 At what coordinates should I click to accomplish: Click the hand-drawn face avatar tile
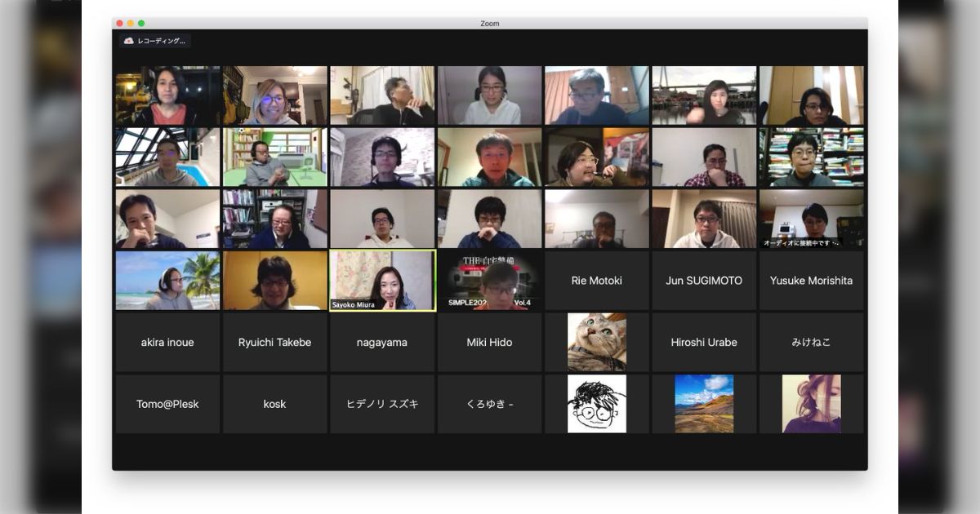point(596,404)
